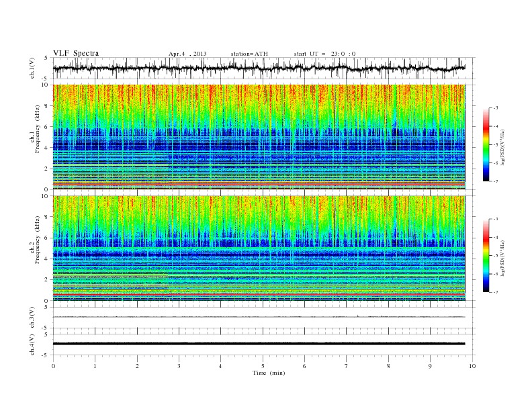The image size is (532, 411).
Task: Click the '6' tick label on the Time axis
Action: [x=304, y=366]
